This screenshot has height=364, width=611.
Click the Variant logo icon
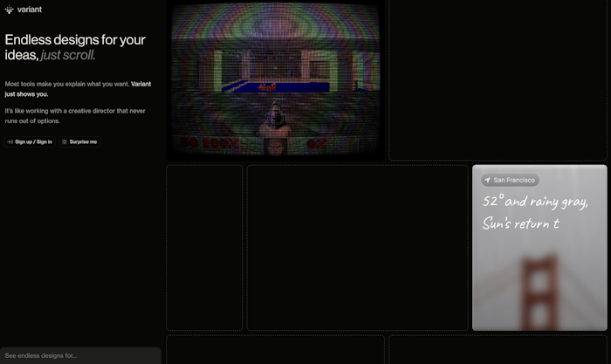pyautogui.click(x=9, y=10)
